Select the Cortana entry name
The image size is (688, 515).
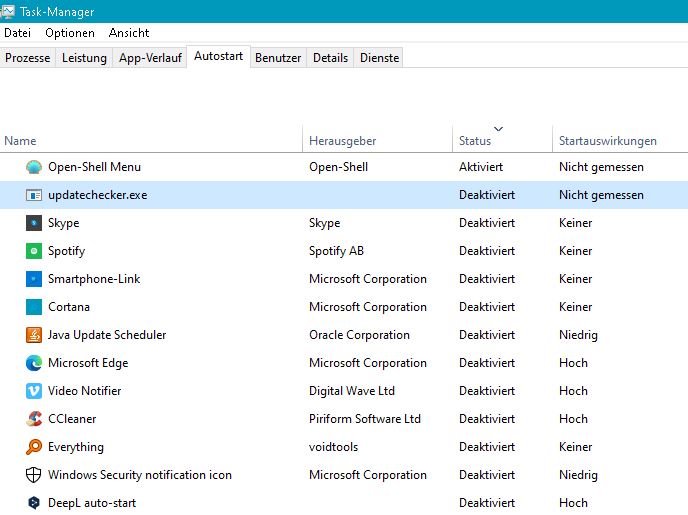coord(68,307)
